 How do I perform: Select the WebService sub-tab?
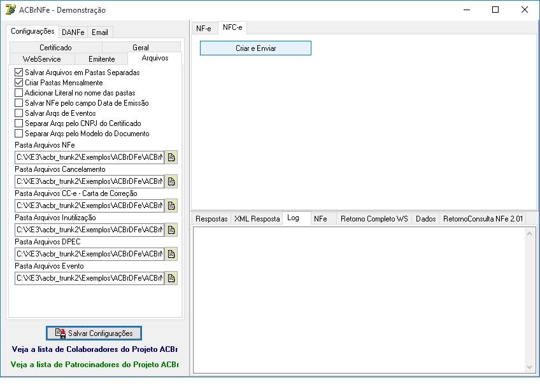pyautogui.click(x=41, y=59)
